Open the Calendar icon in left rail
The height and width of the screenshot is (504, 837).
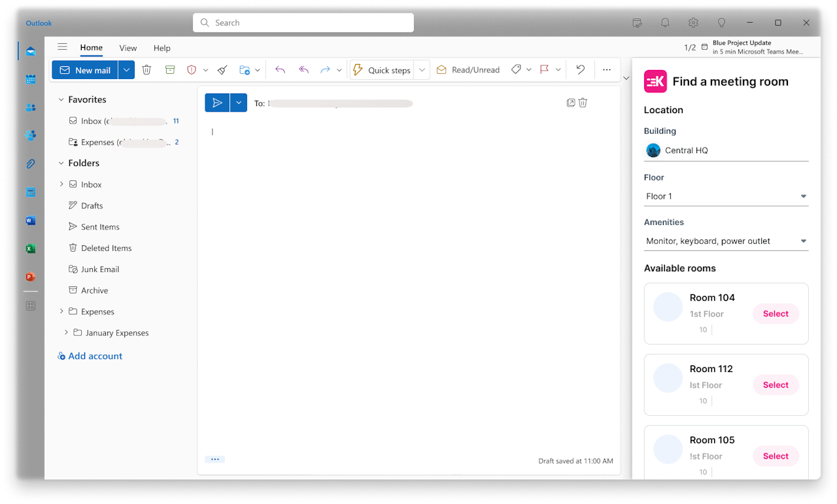(x=31, y=79)
